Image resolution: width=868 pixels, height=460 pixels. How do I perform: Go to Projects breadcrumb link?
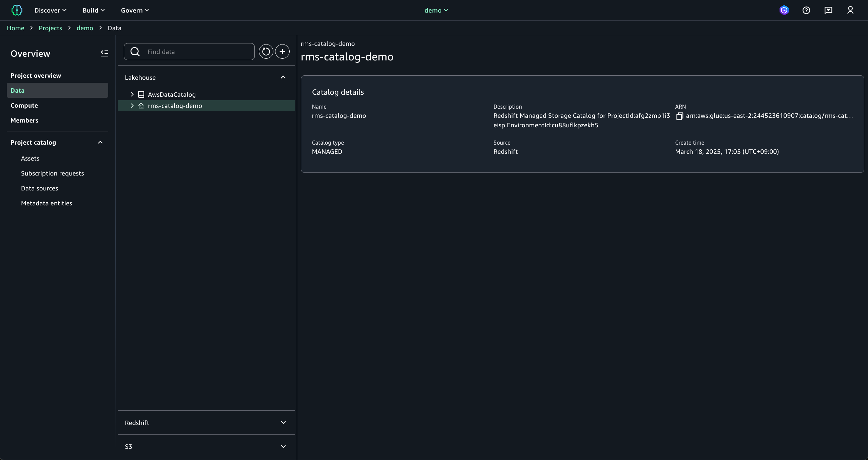coord(50,28)
